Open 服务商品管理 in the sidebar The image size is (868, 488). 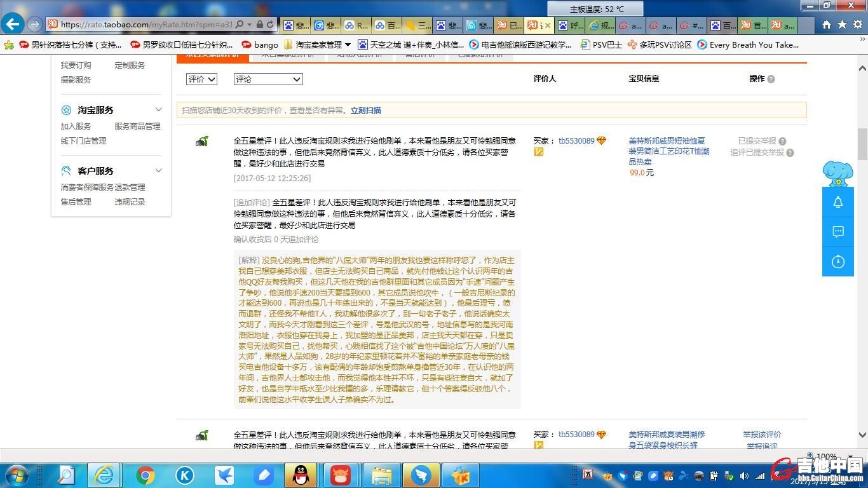click(137, 126)
